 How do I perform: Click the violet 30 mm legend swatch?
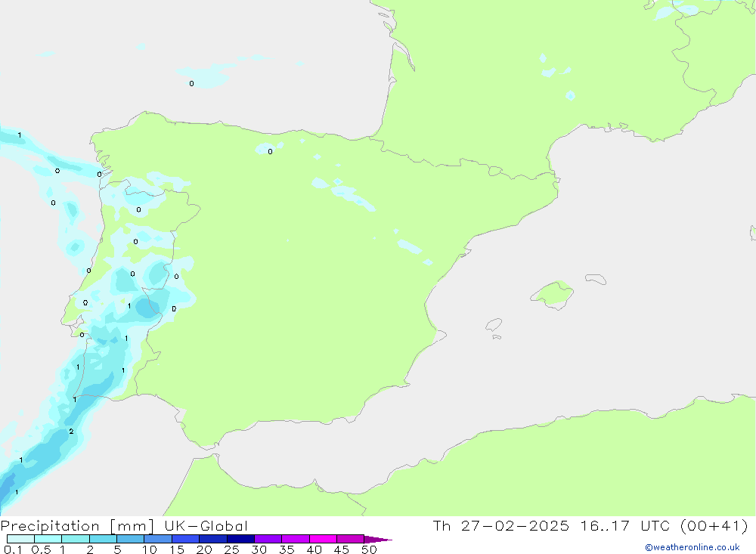(268, 539)
